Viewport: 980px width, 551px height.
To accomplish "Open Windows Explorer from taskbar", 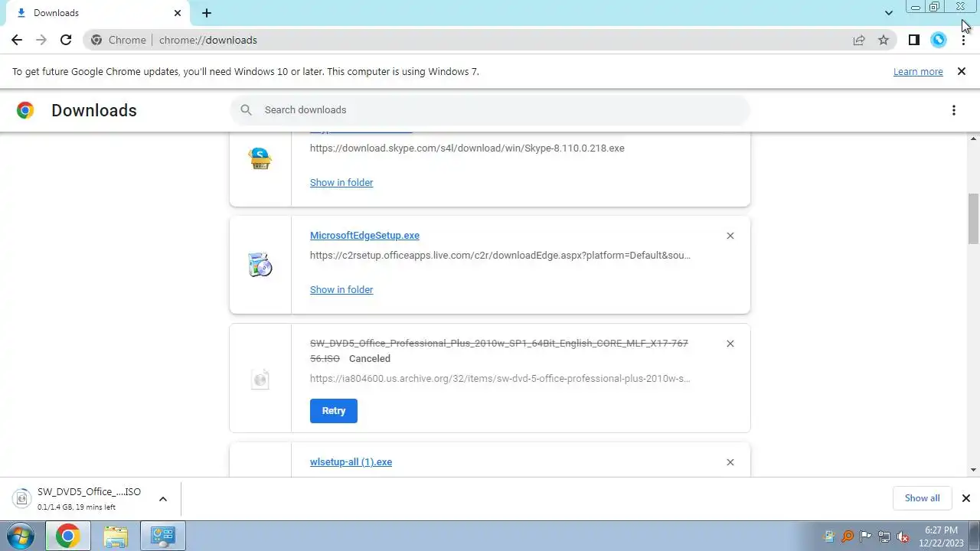I will click(116, 536).
